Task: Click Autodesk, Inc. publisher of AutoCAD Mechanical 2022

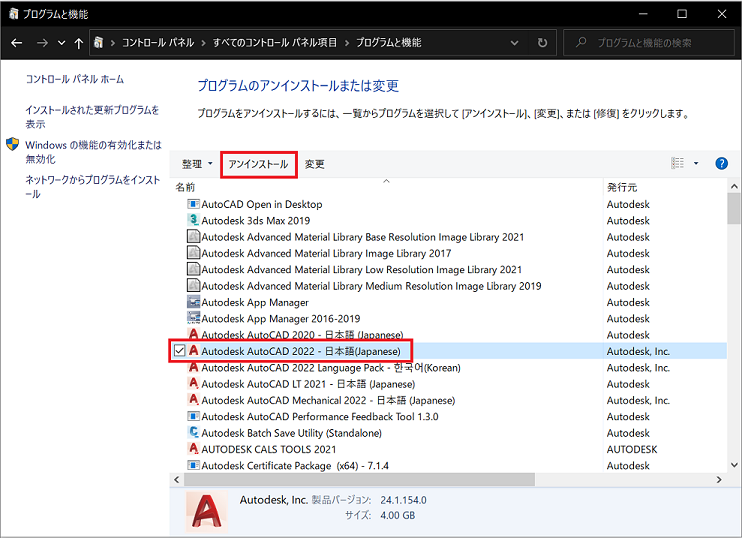Action: [x=638, y=400]
